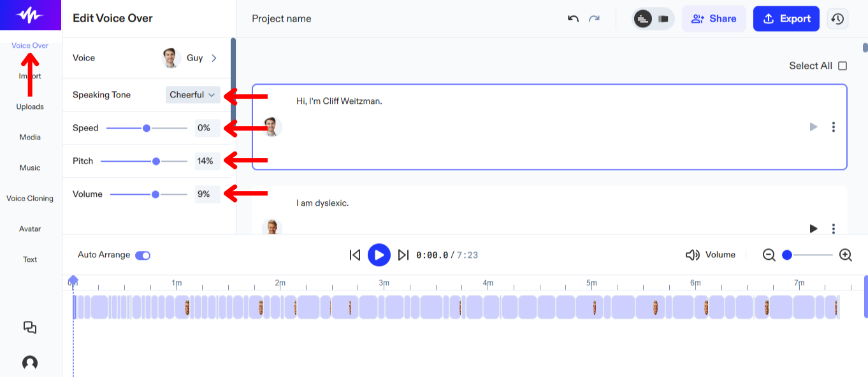Viewport: 868px width, 377px height.
Task: Check the Select All checkbox
Action: pyautogui.click(x=843, y=66)
